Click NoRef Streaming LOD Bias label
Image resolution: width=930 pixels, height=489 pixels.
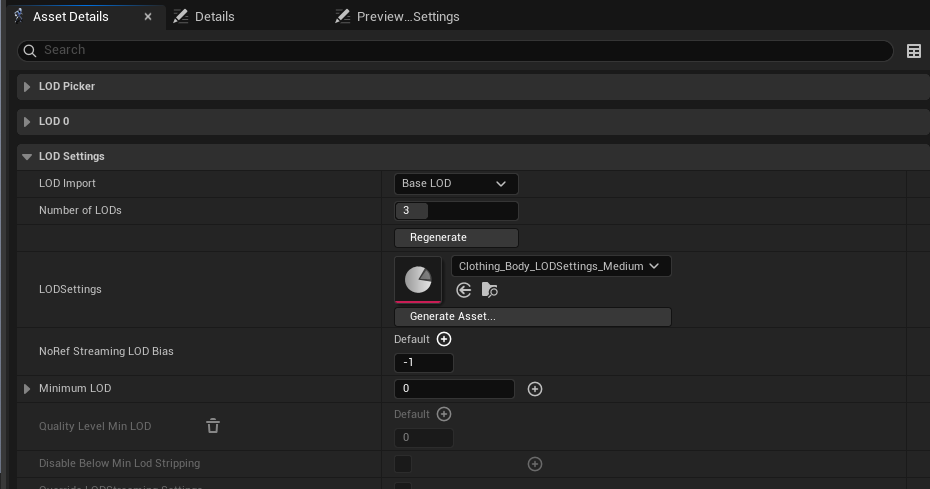106,351
